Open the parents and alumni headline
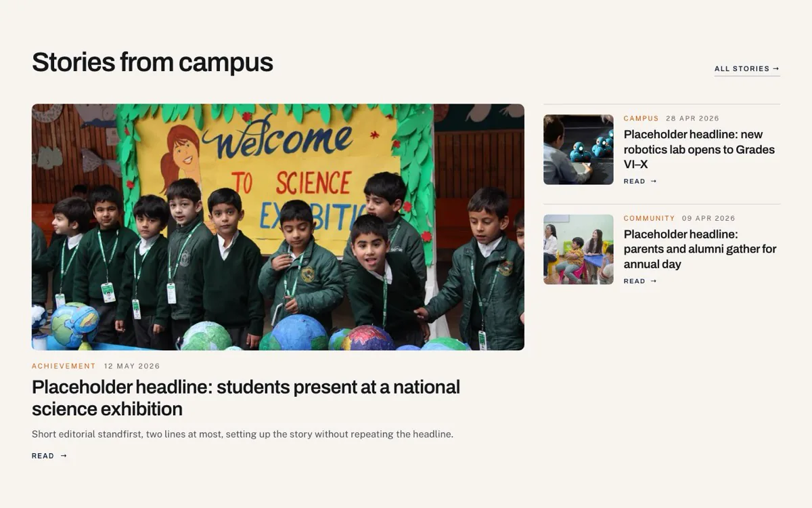 pyautogui.click(x=700, y=249)
